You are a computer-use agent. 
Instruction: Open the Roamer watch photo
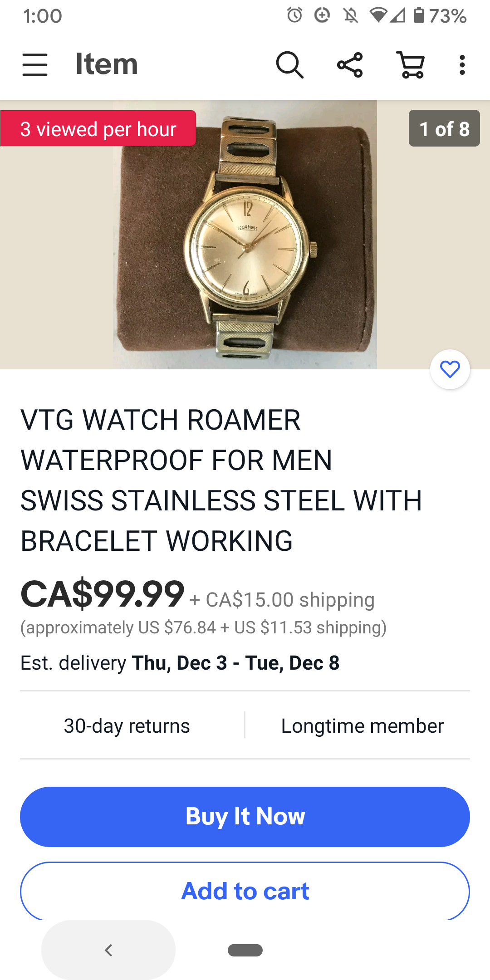click(x=245, y=235)
